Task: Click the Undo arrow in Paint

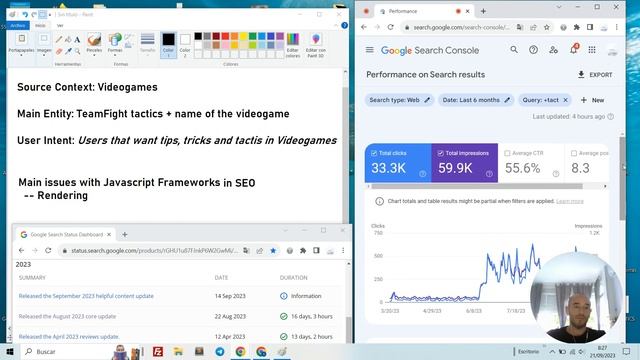Action: click(25, 15)
